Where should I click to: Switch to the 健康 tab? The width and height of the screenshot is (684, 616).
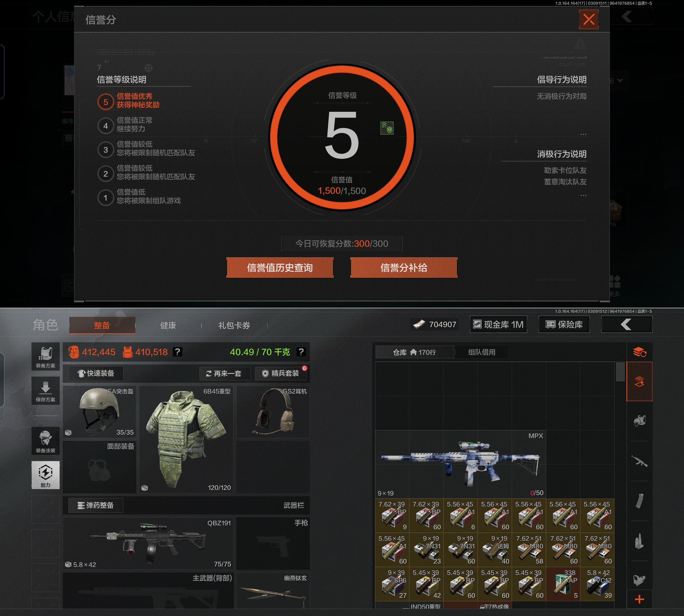[x=168, y=325]
